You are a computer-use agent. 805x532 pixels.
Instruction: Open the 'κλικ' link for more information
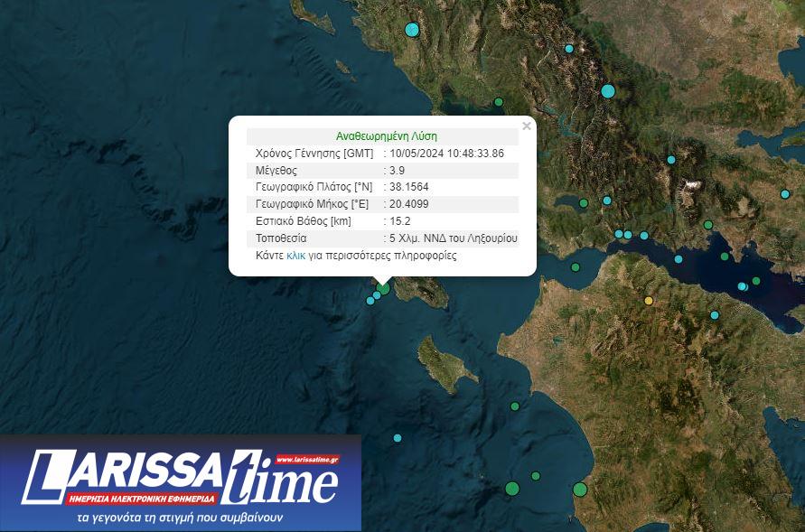coord(295,256)
